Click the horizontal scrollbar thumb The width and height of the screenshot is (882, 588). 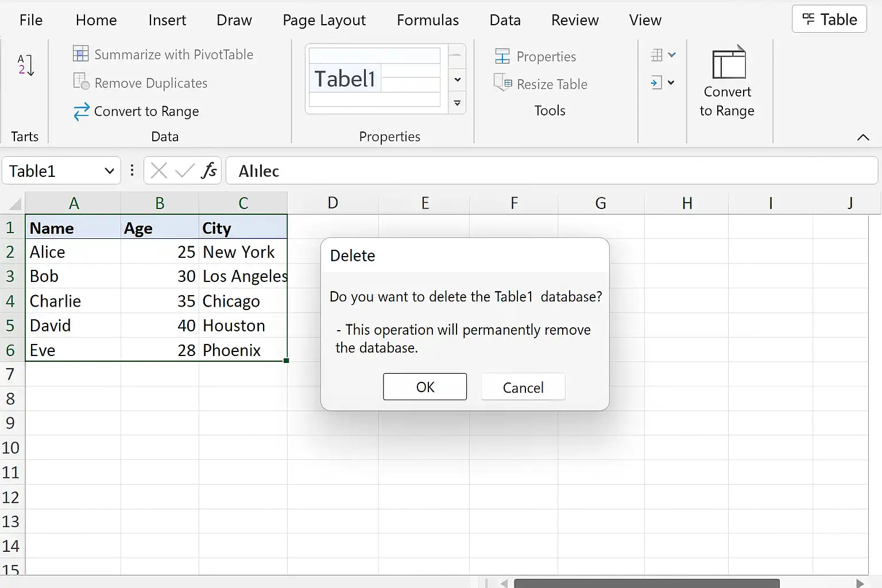647,583
